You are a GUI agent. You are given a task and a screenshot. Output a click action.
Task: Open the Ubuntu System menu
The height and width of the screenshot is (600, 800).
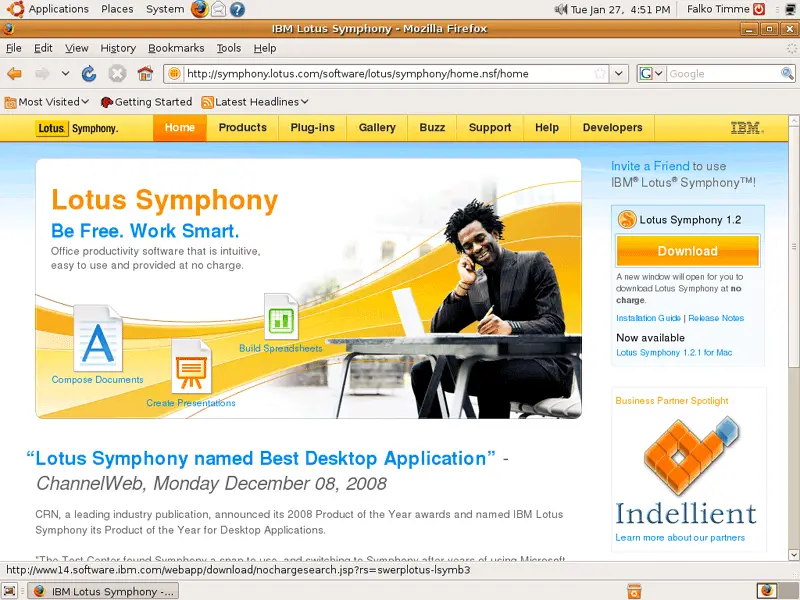[165, 9]
